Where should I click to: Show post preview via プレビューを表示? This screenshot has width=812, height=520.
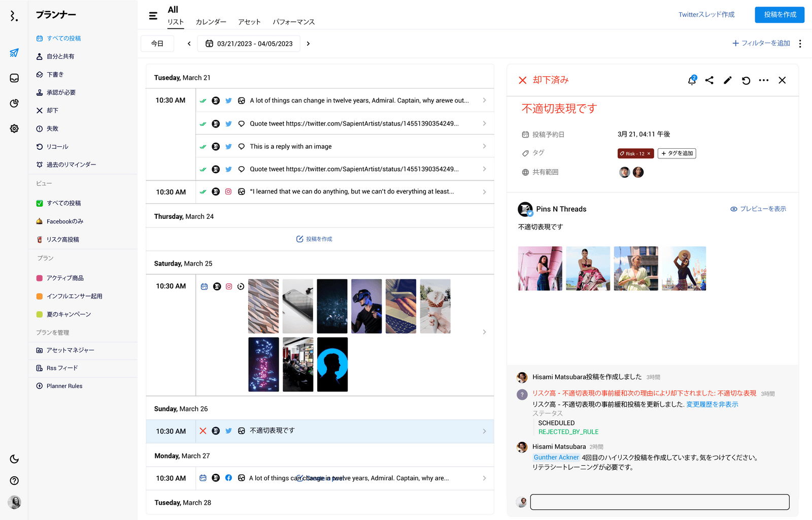758,209
